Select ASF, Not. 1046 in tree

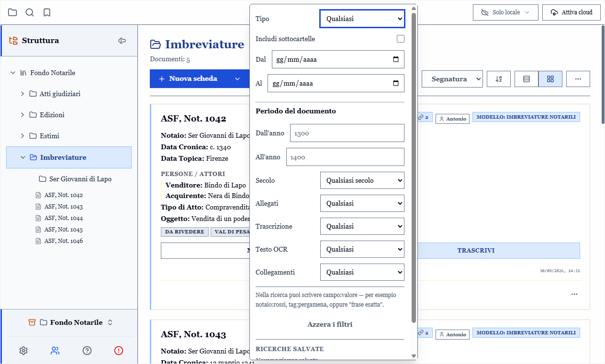(59, 241)
